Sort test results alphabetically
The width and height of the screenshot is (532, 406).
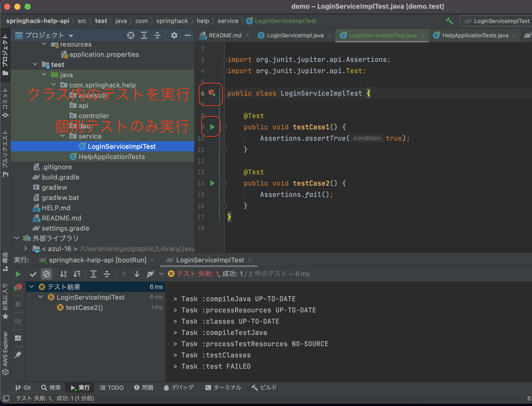pos(63,274)
